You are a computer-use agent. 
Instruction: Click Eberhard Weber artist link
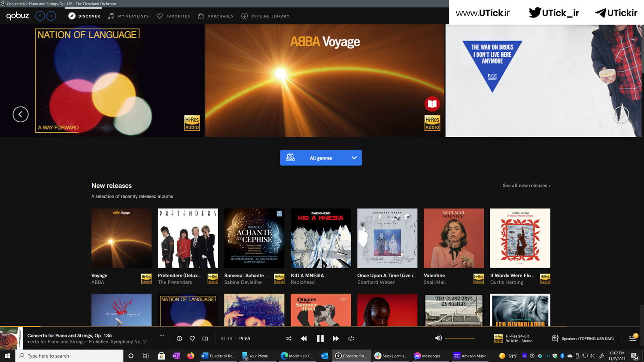(x=376, y=282)
